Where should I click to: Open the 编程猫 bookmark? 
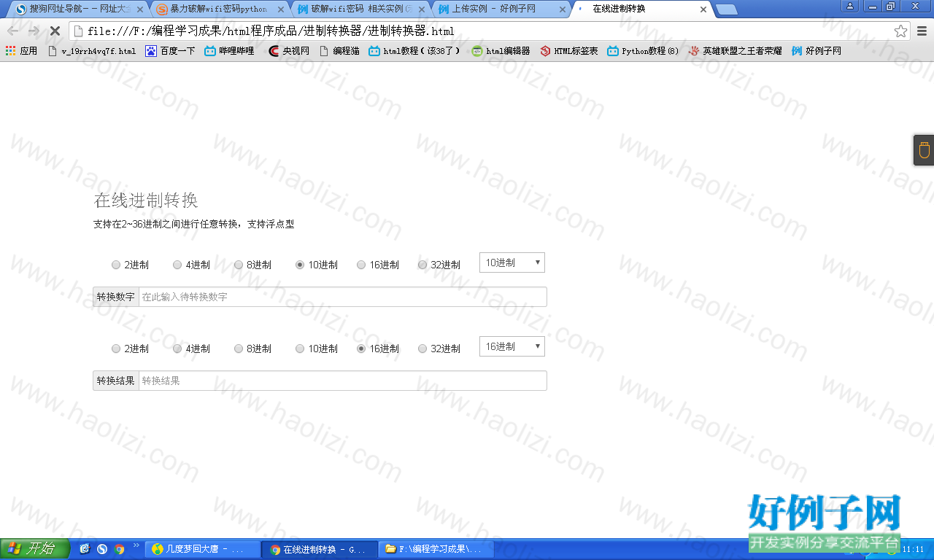(x=339, y=51)
